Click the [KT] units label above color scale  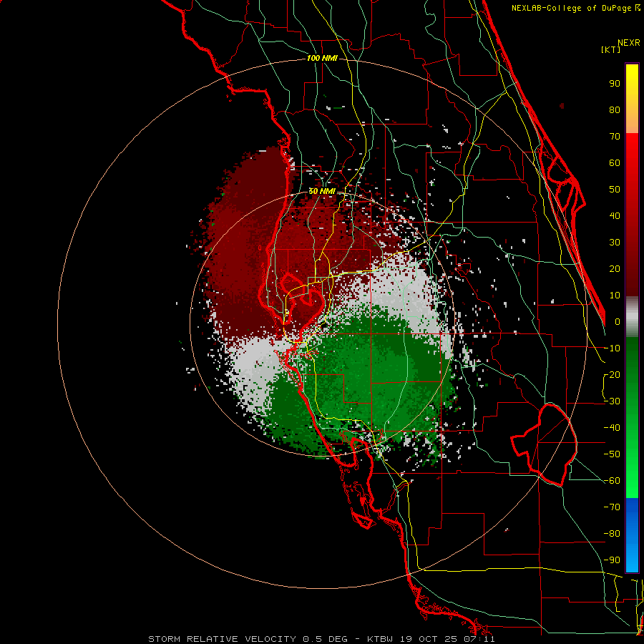[x=610, y=49]
